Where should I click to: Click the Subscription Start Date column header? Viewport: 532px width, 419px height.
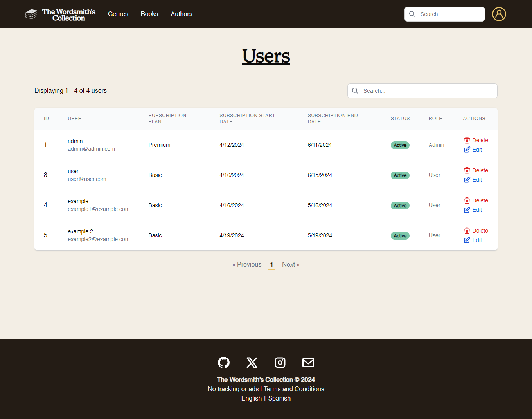(247, 119)
